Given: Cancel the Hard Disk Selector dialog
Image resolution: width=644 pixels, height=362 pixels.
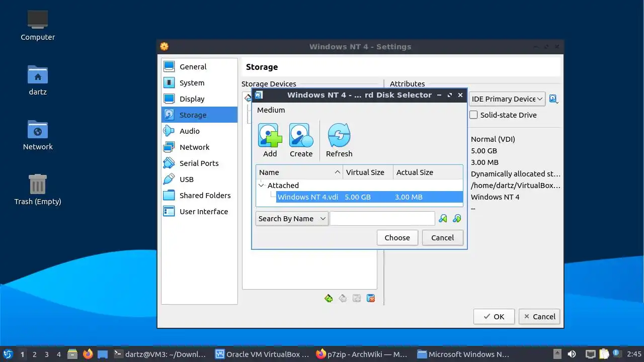Looking at the screenshot, I should pyautogui.click(x=443, y=238).
